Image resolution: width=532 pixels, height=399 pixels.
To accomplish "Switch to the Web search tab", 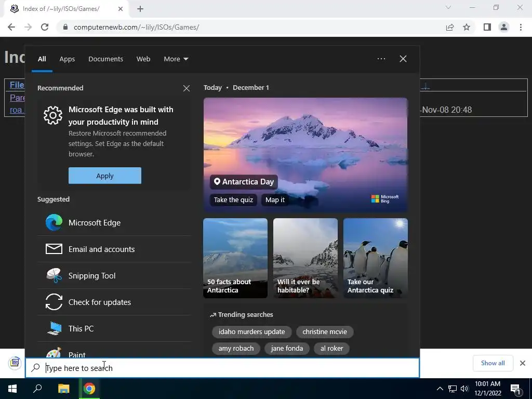I will pyautogui.click(x=143, y=59).
